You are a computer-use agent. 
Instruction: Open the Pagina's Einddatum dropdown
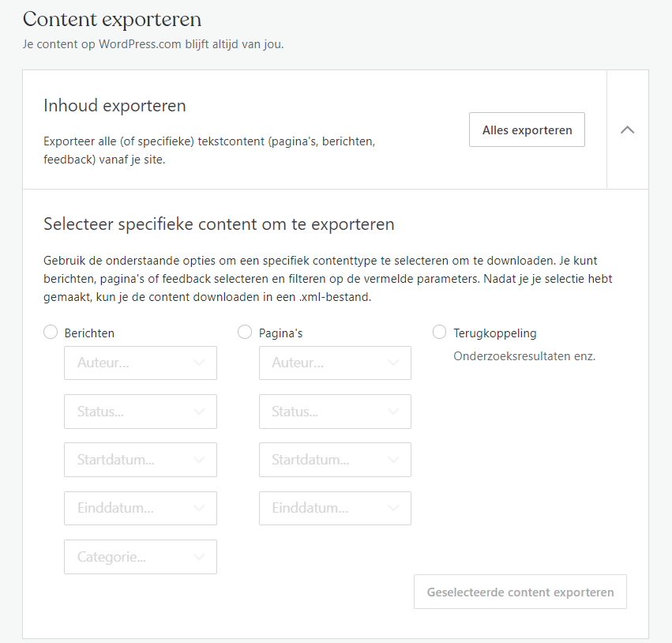pyautogui.click(x=335, y=509)
